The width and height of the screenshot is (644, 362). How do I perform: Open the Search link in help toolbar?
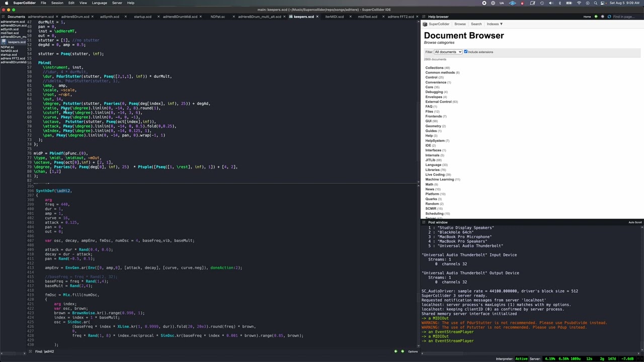pos(476,24)
